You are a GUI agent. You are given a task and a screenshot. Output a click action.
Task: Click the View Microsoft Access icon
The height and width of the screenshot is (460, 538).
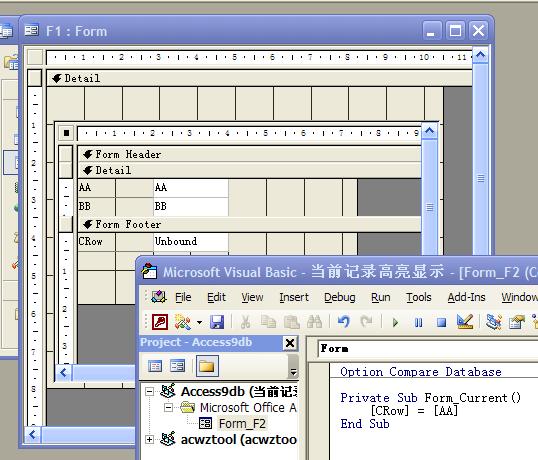pos(160,322)
